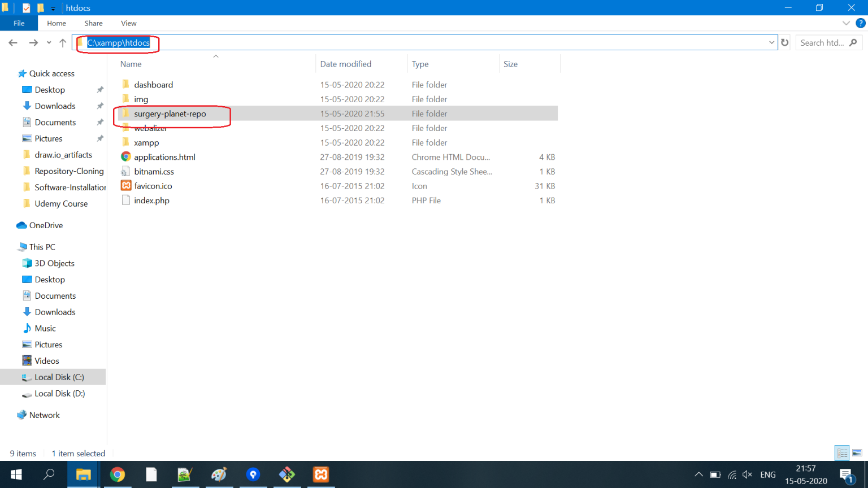Select This PC in navigation pane

tap(42, 247)
